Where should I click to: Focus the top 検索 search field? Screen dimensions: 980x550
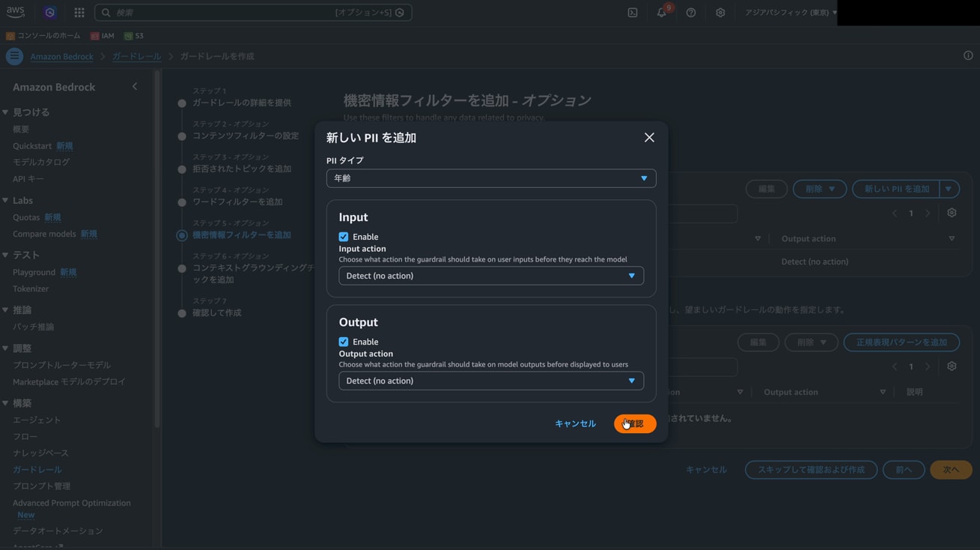coord(253,13)
